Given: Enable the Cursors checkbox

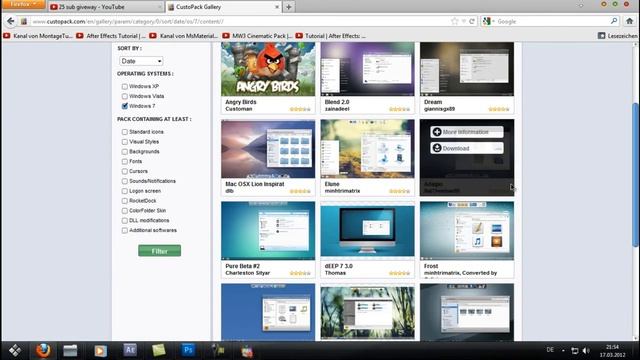Looking at the screenshot, I should [x=124, y=171].
